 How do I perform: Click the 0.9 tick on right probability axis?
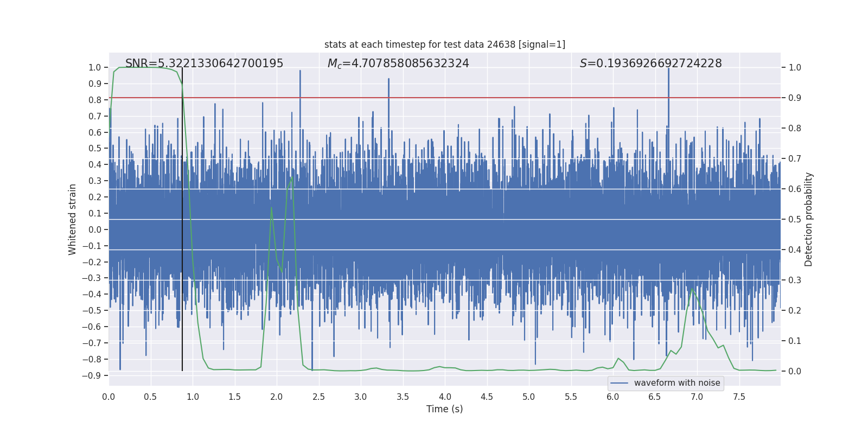795,98
